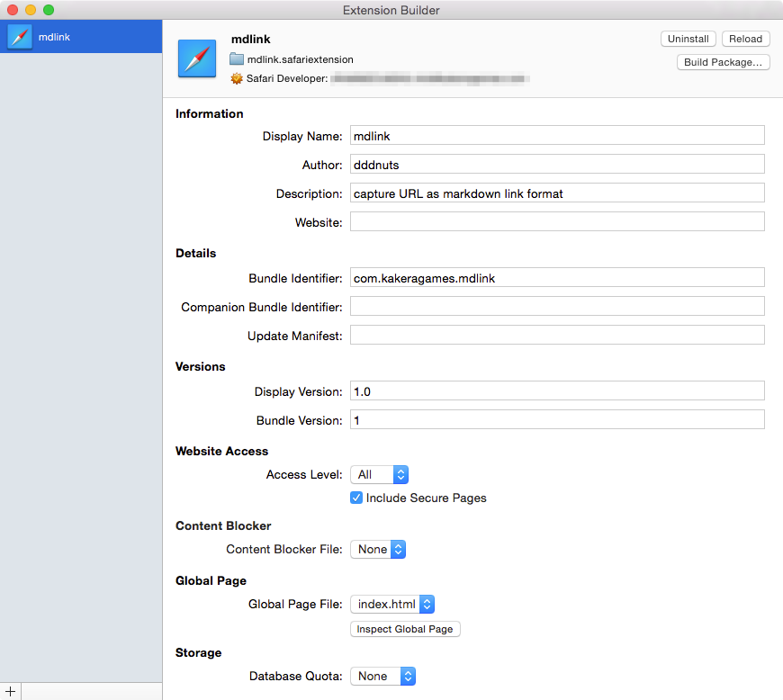Click the + icon to add an extension
This screenshot has width=783, height=700.
tap(10, 690)
